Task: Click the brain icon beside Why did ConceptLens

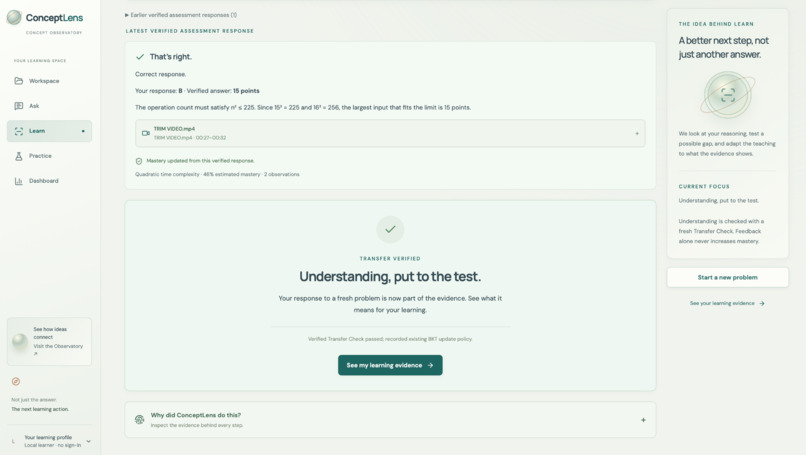Action: (x=139, y=420)
